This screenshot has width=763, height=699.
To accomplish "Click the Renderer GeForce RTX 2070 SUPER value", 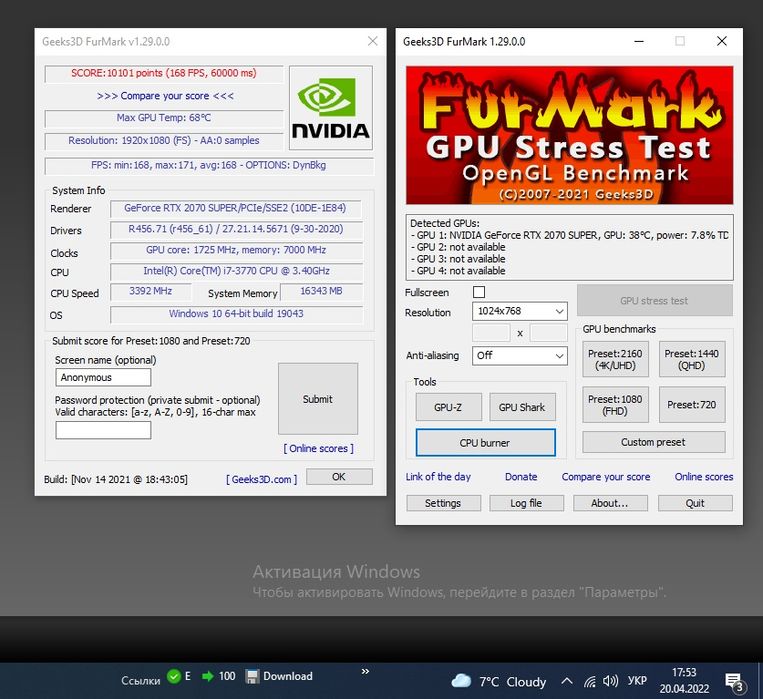I will [236, 208].
